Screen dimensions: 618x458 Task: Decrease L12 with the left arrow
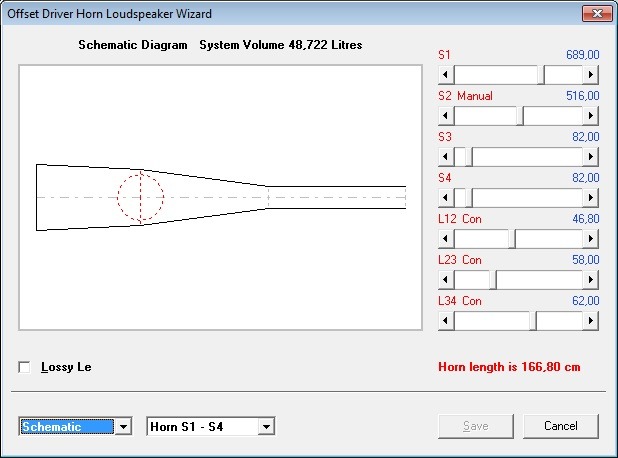coord(446,238)
